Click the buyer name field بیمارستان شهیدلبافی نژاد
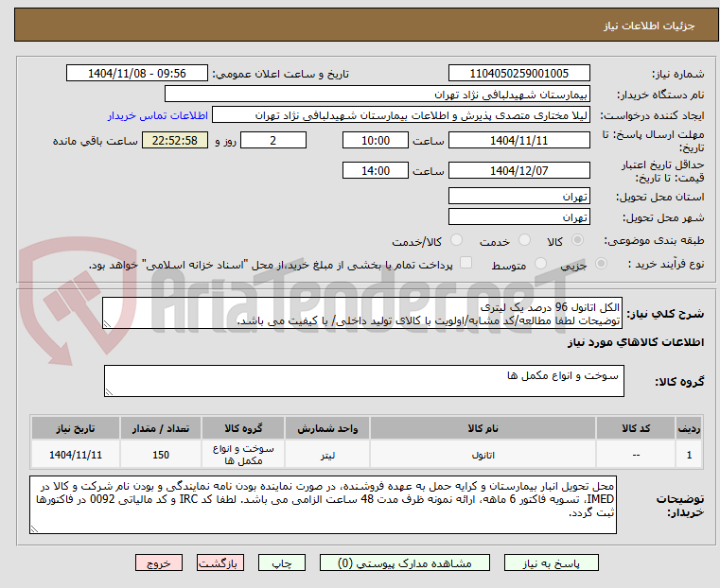 pos(377,95)
